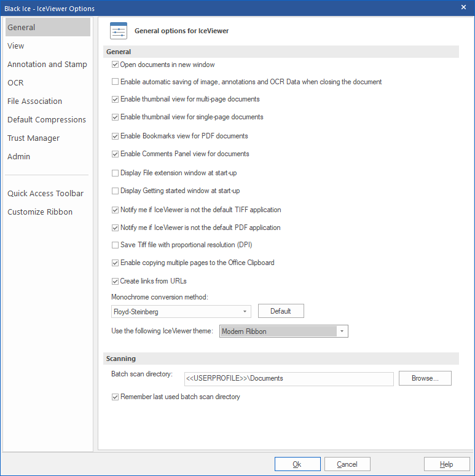Click the Batch scan directory path field
The height and width of the screenshot is (476, 475).
[289, 379]
